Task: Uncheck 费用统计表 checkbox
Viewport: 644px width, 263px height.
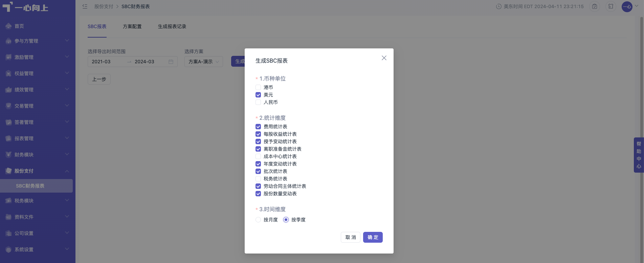Action: point(258,127)
